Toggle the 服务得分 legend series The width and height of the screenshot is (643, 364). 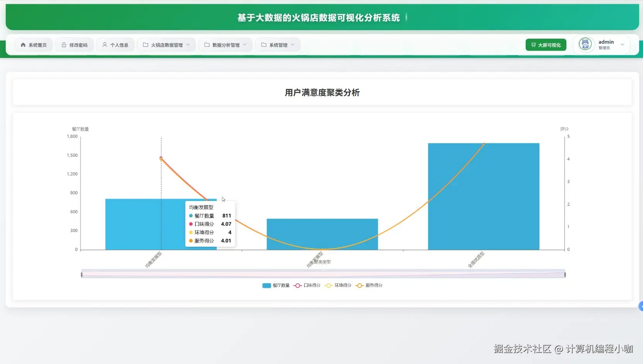[x=369, y=286]
